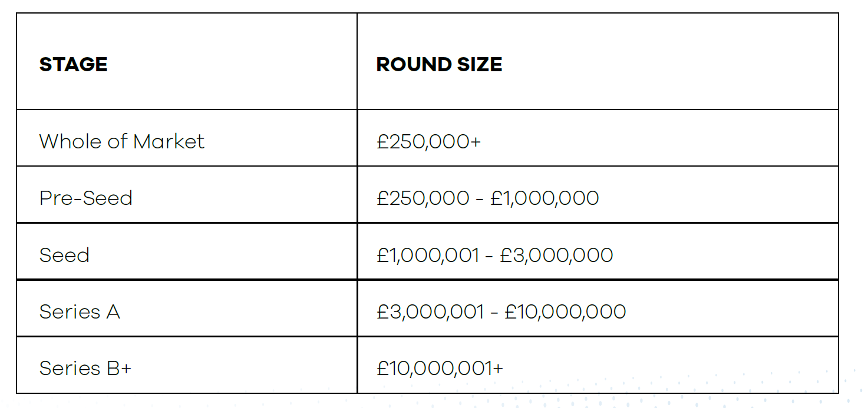This screenshot has width=868, height=408.
Task: Click the STAGE column header
Action: point(187,61)
